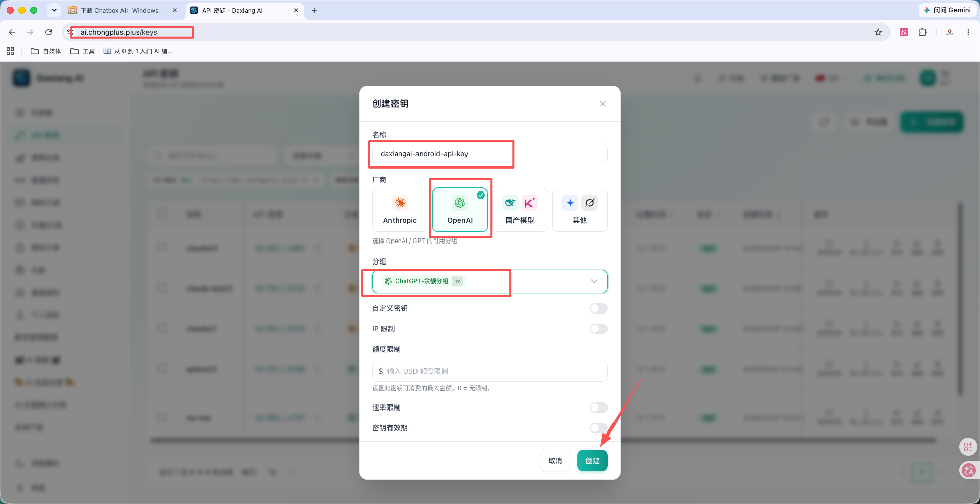Open the 自媒体 bookmark folder
Viewport: 980px width, 504px height.
click(46, 51)
